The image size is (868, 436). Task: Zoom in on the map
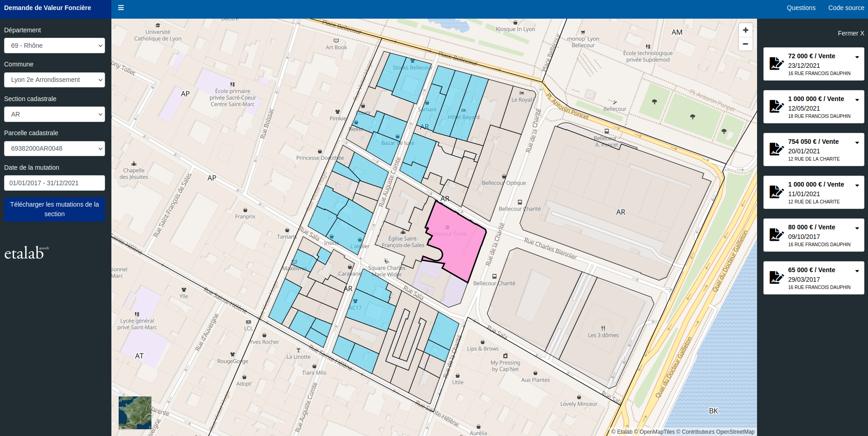tap(745, 30)
